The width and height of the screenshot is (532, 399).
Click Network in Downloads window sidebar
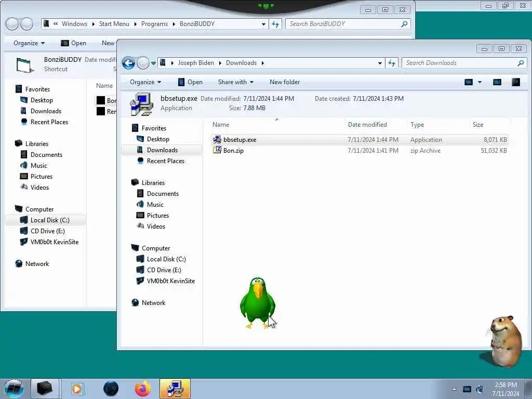(153, 303)
